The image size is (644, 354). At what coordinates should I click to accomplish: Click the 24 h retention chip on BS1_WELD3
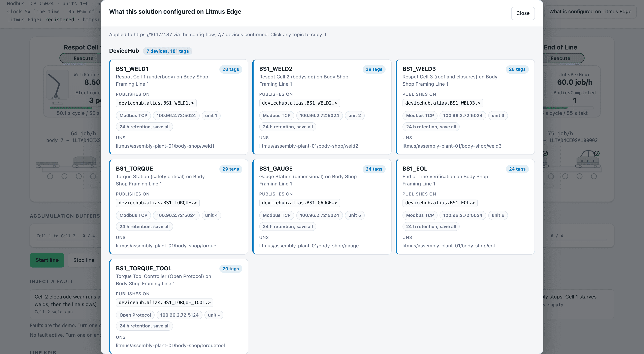431,127
